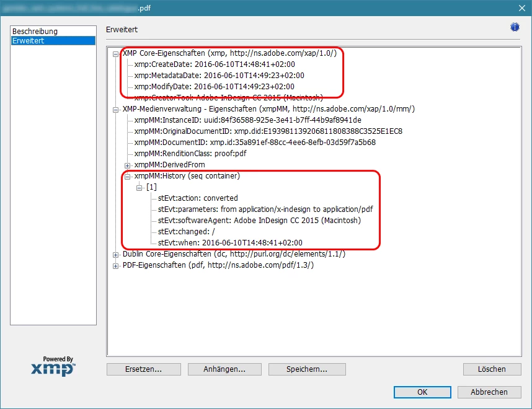Click the Löschen button

(492, 369)
